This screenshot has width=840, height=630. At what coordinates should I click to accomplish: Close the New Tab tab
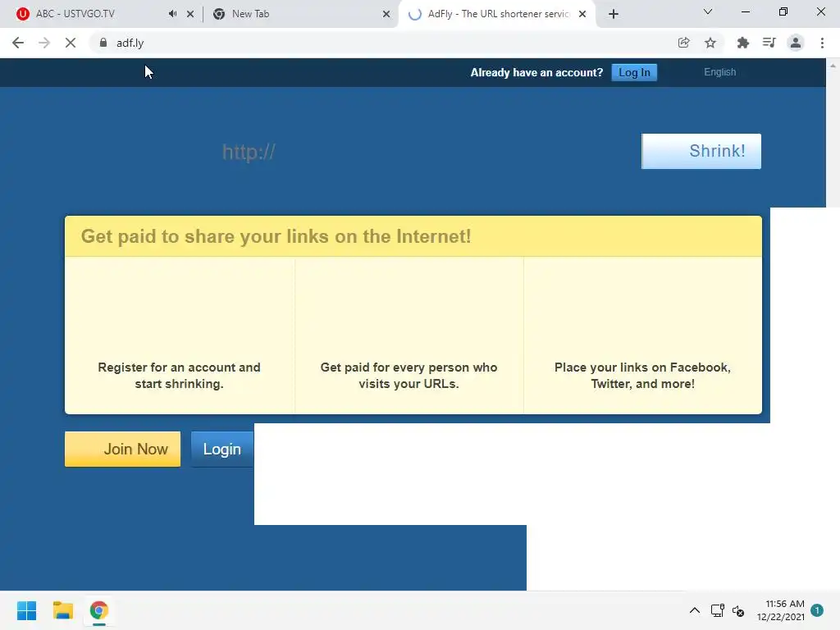pos(386,14)
